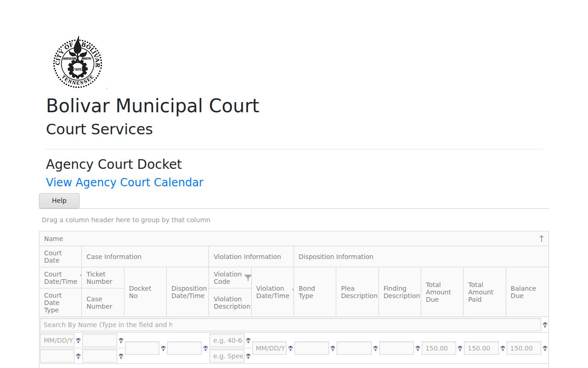This screenshot has height=368, width=588.
Task: Open filter icon for Violation Description field
Action: coord(248,356)
